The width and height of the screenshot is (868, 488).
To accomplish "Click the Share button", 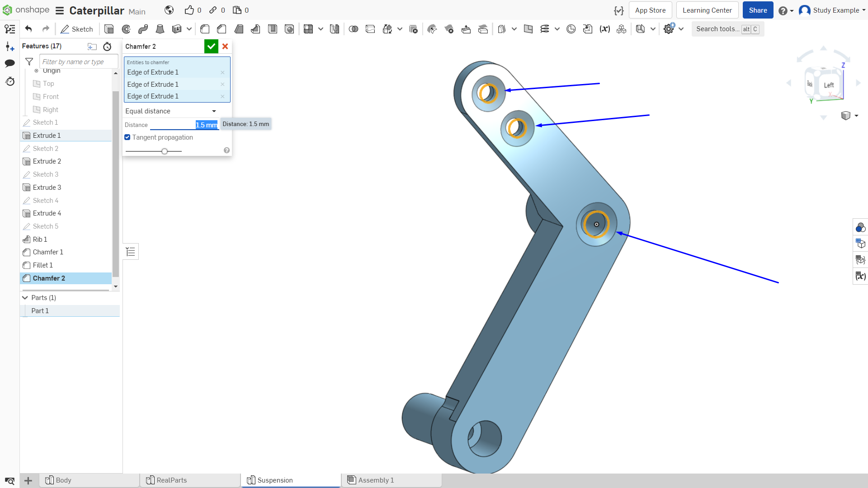I will (x=758, y=10).
